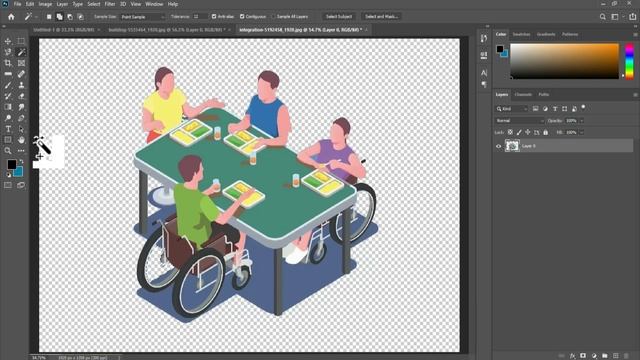Open History panel icon in collapsed dock
This screenshot has width=640, height=360.
(x=484, y=38)
